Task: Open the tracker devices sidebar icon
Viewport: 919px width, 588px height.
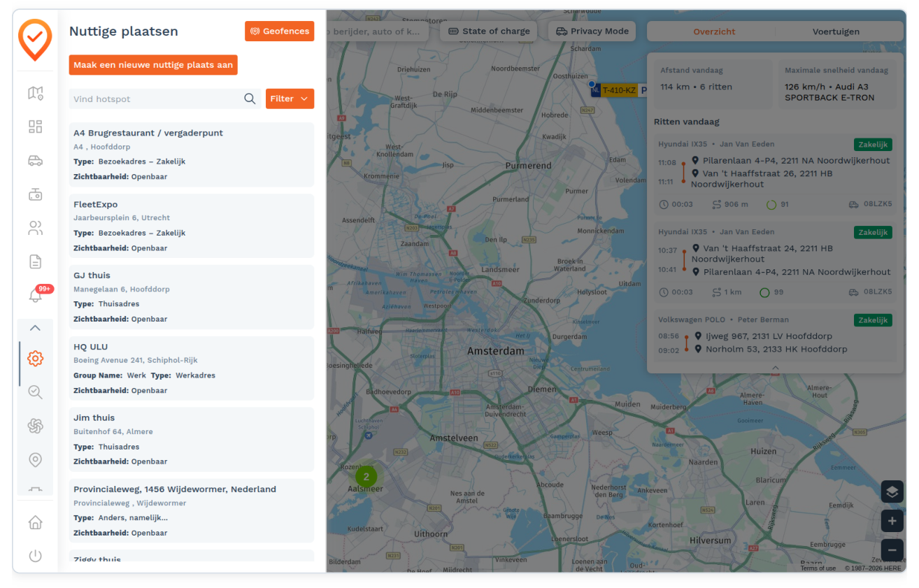Action: click(35, 194)
